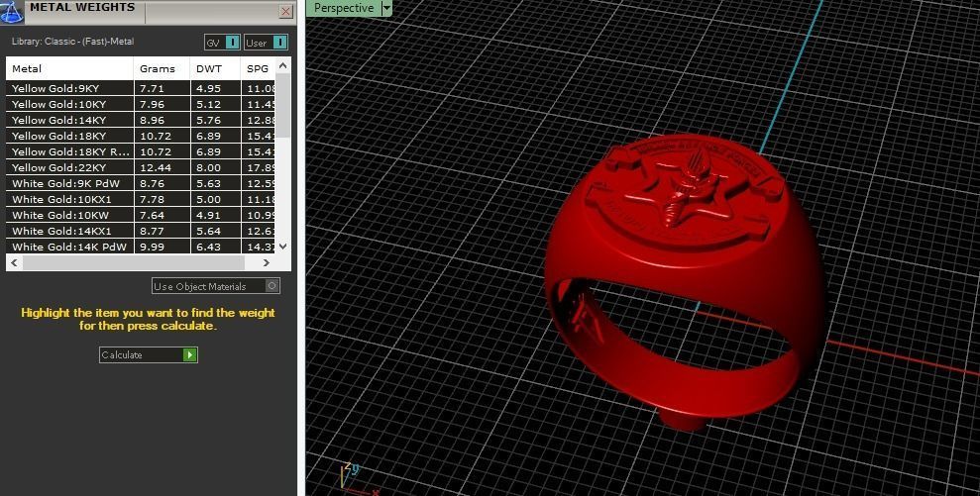This screenshot has width=980, height=496.
Task: Click the horizontal scroll left arrow
Action: tap(15, 263)
